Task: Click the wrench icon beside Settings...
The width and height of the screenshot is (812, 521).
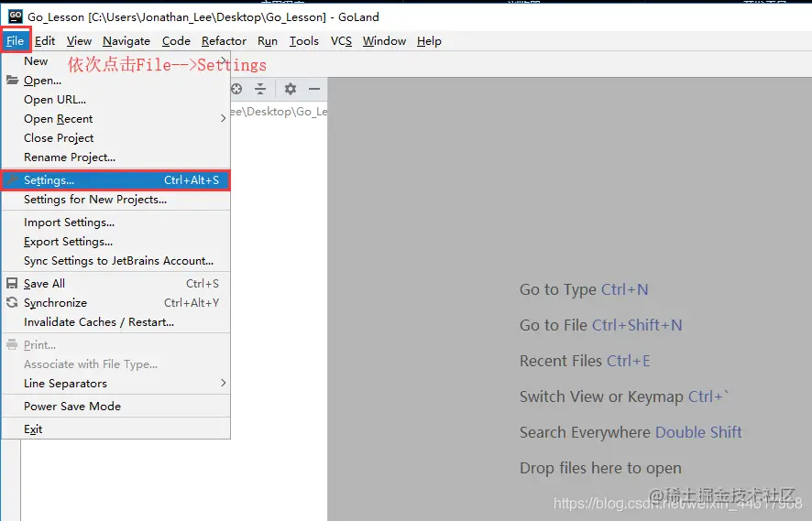Action: pos(13,180)
